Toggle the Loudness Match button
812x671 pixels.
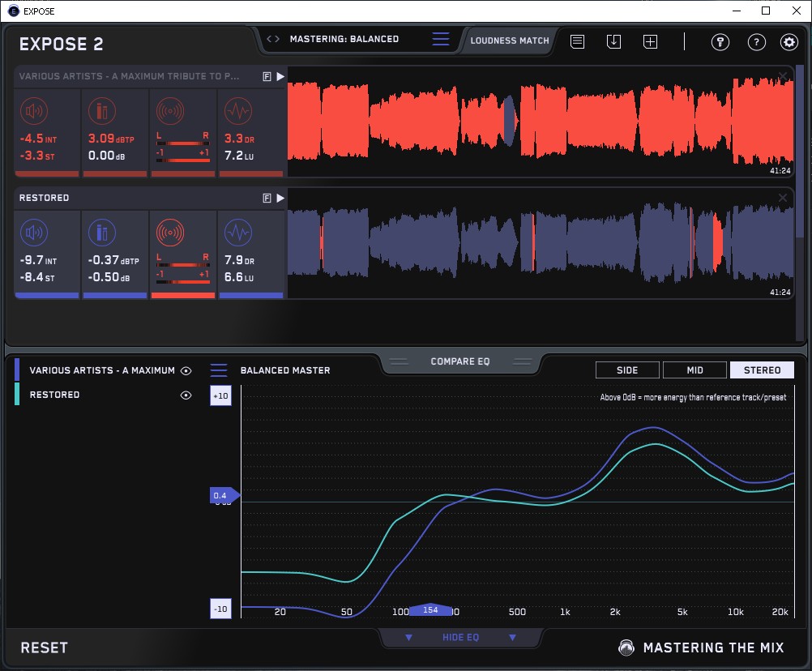pos(510,40)
